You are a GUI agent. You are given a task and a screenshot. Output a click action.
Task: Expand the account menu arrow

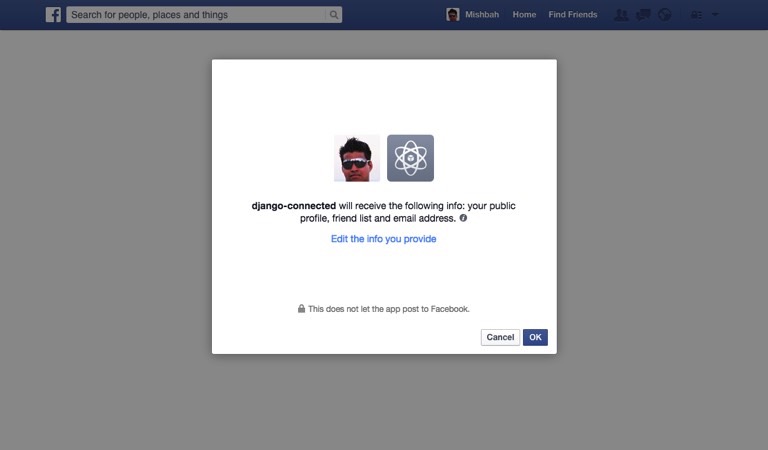pyautogui.click(x=715, y=15)
